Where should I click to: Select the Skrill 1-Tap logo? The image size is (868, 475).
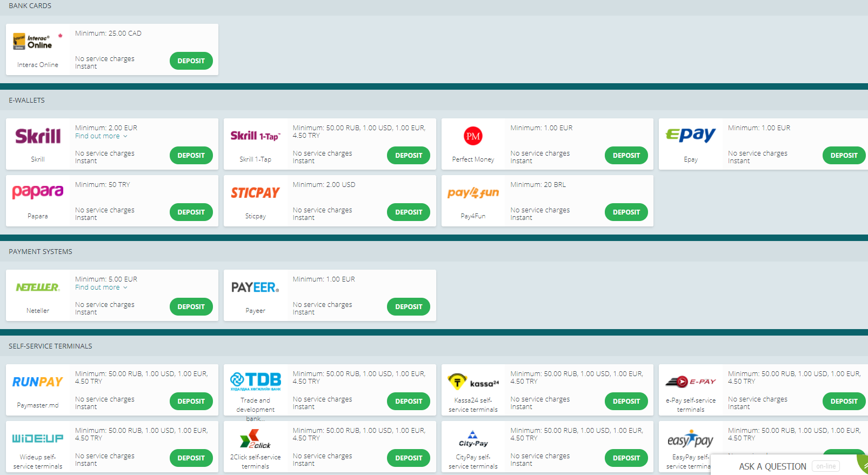tap(256, 136)
